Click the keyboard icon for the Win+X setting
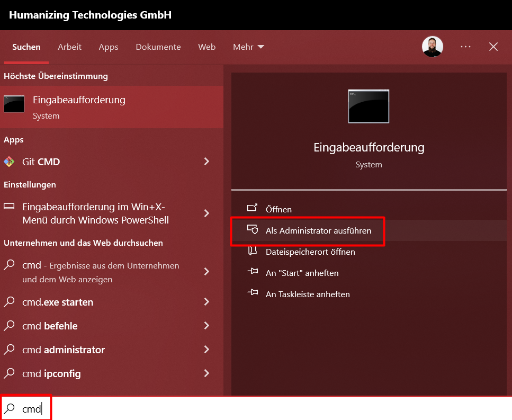 (9, 207)
